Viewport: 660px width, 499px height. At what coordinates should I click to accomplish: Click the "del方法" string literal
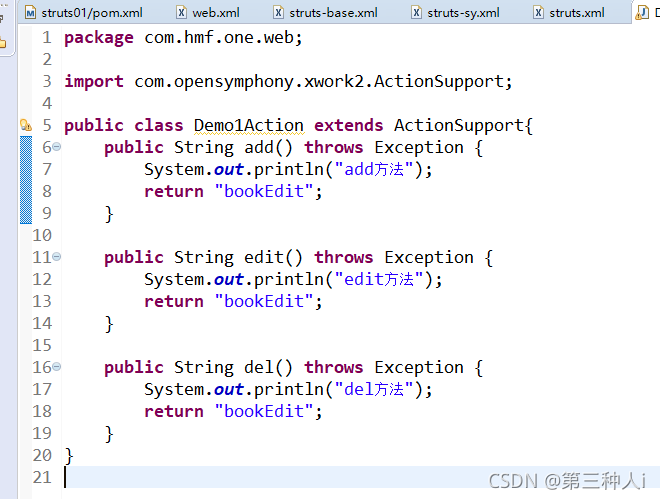pyautogui.click(x=374, y=390)
